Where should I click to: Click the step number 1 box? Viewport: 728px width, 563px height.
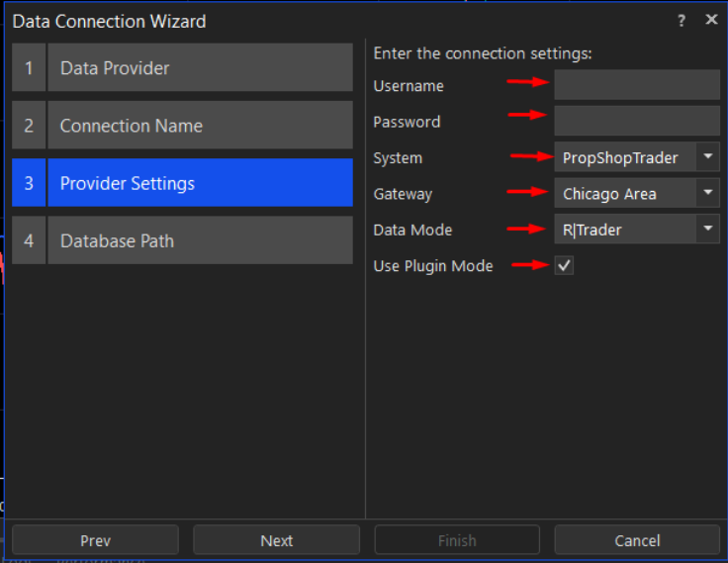click(x=29, y=68)
